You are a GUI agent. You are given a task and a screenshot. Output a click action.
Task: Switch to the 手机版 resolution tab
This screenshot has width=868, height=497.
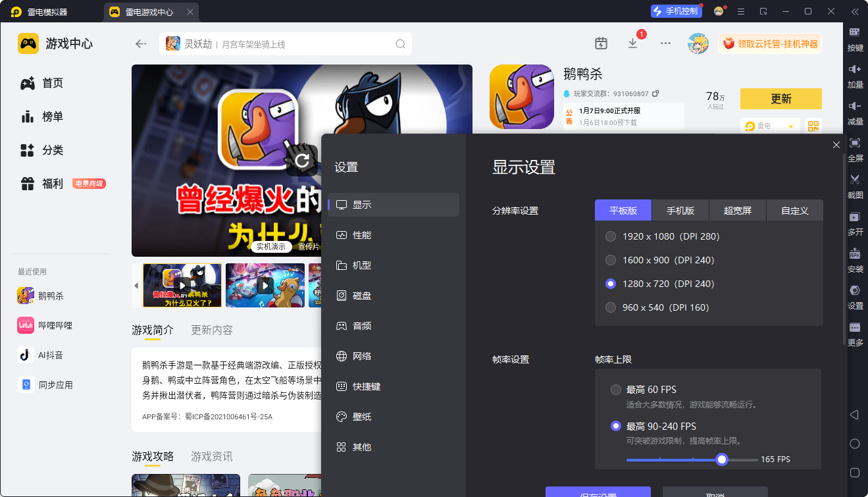[x=680, y=211]
